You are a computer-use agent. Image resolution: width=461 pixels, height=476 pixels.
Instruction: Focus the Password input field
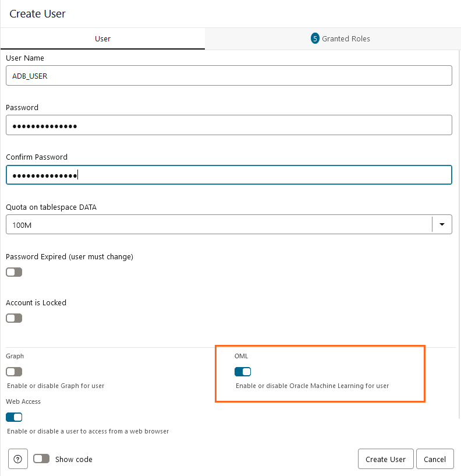(x=228, y=125)
